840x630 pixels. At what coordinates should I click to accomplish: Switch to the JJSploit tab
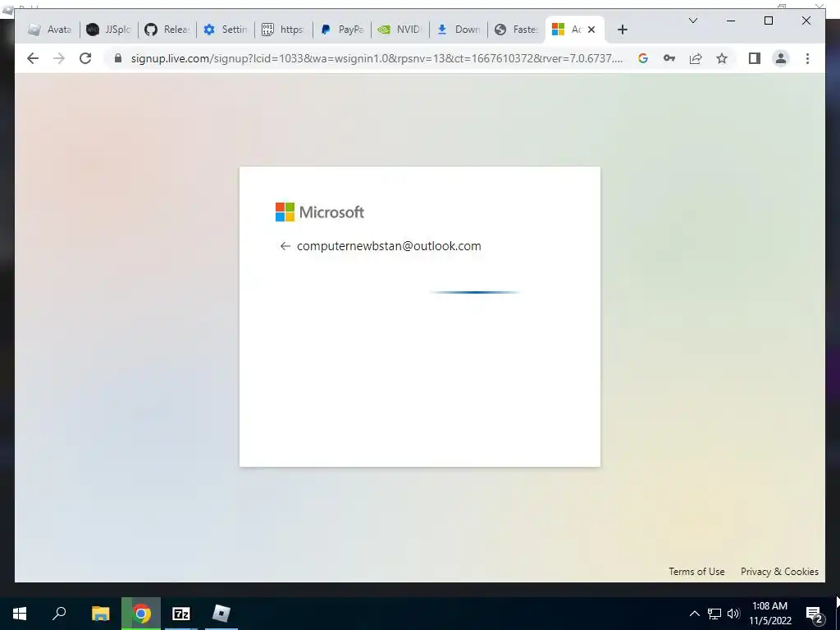pyautogui.click(x=108, y=30)
